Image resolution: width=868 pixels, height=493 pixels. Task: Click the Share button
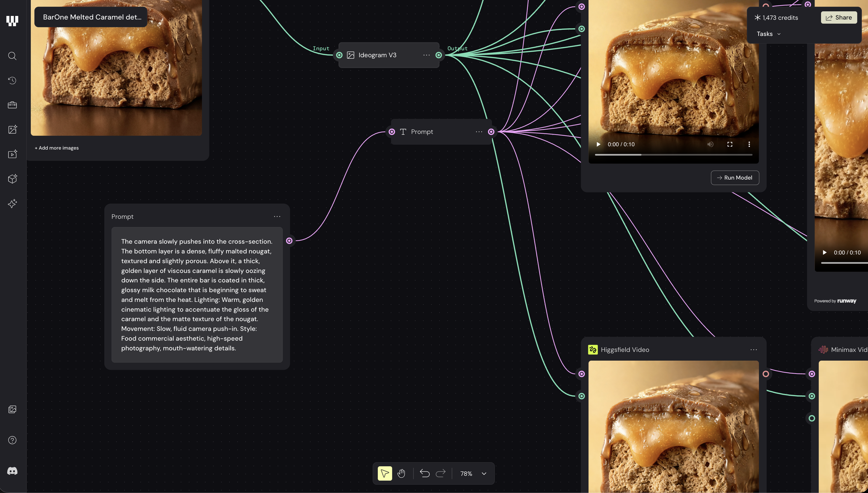point(838,18)
